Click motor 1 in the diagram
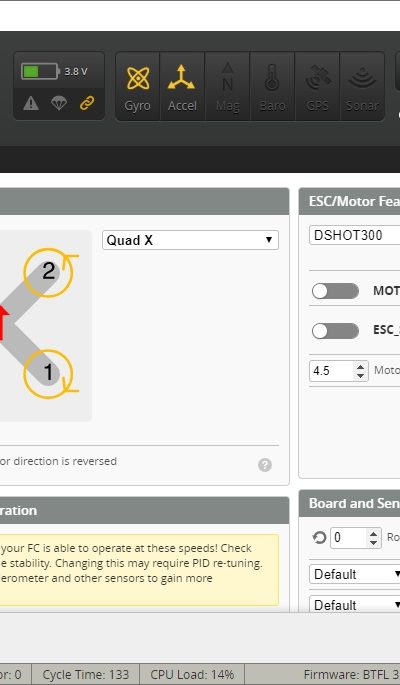 click(x=48, y=374)
